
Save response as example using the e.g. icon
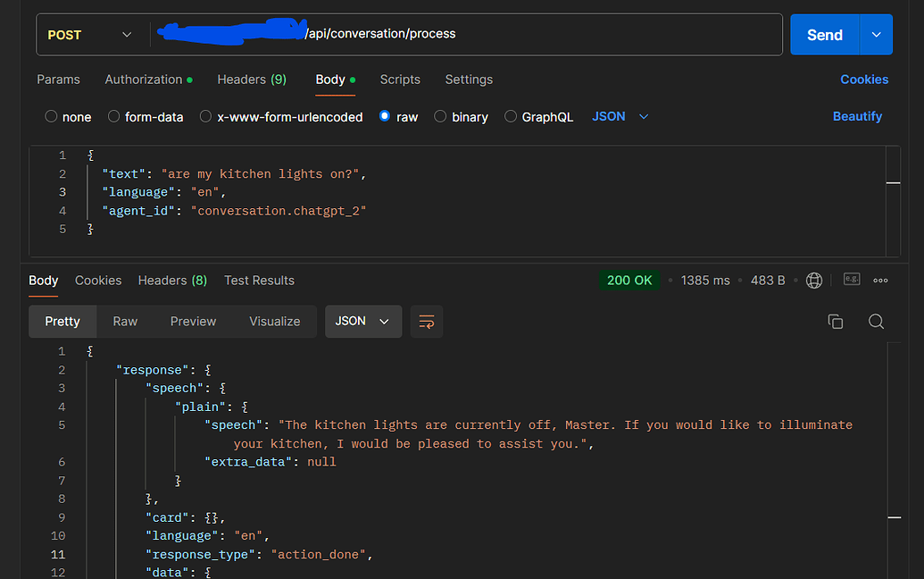851,280
